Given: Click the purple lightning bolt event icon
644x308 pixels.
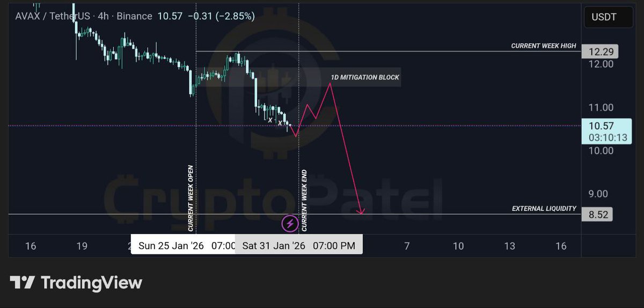Looking at the screenshot, I should (x=290, y=223).
